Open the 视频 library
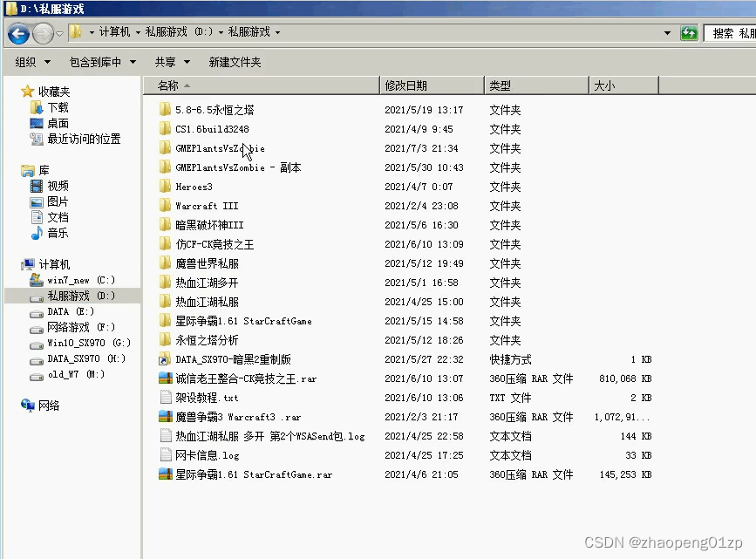This screenshot has width=756, height=559. click(x=58, y=186)
